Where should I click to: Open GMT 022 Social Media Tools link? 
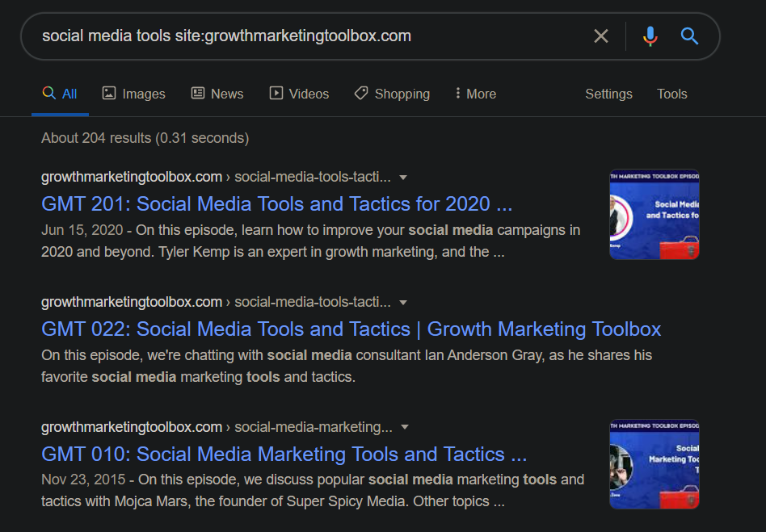[x=351, y=329]
